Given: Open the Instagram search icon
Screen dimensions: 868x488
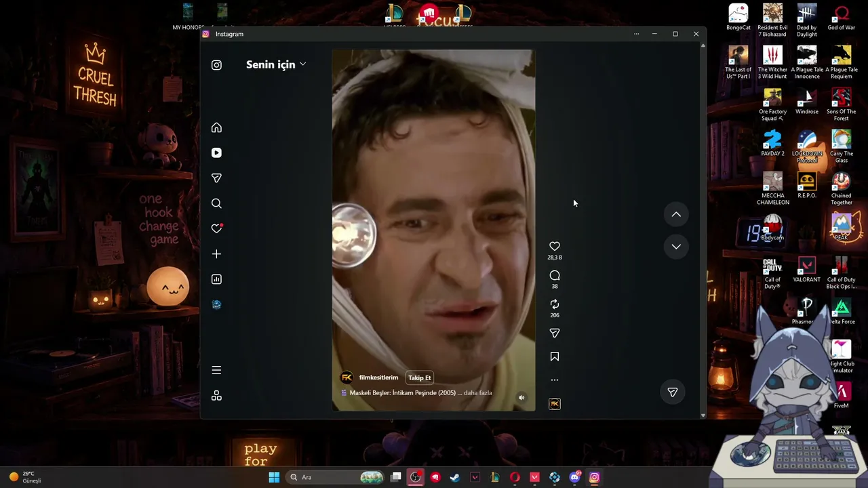Looking at the screenshot, I should click(216, 203).
